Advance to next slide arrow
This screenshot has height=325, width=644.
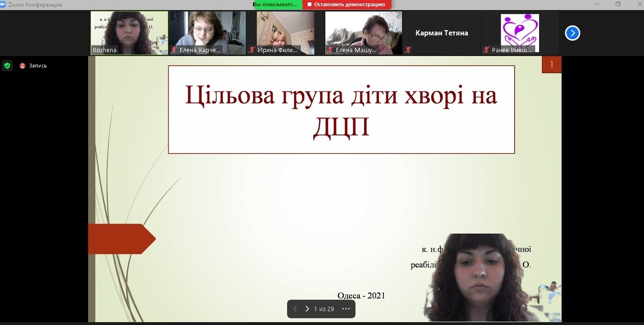click(x=307, y=309)
